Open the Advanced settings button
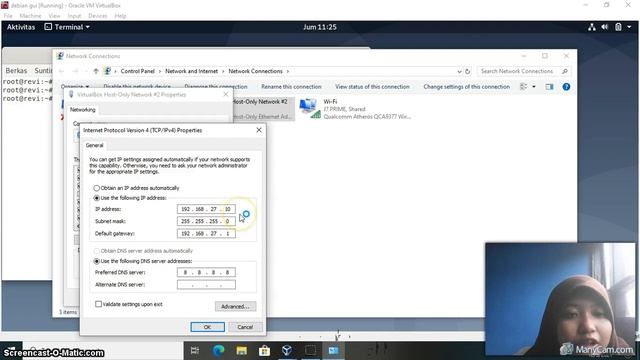 [x=236, y=307]
